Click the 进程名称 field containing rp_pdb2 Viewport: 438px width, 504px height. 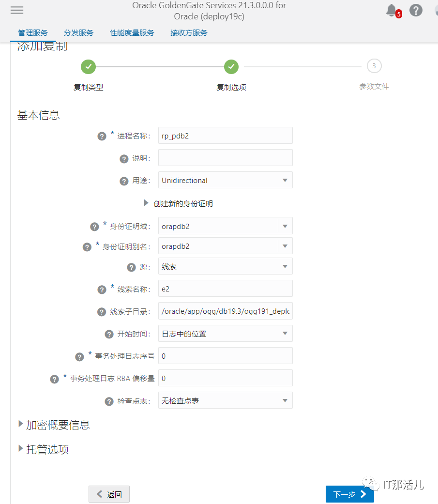(225, 136)
